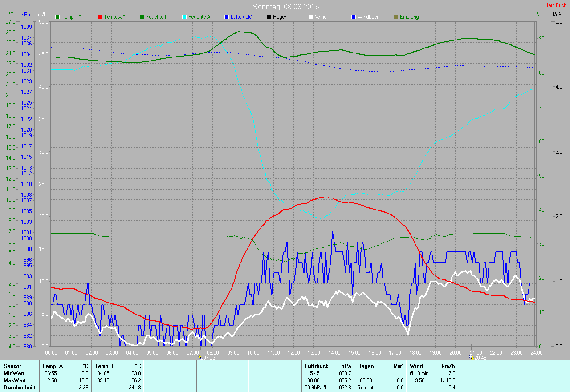Viewport: 570px width, 392px height.
Task: Click the sunrise marker at 07:23
Action: (200, 357)
